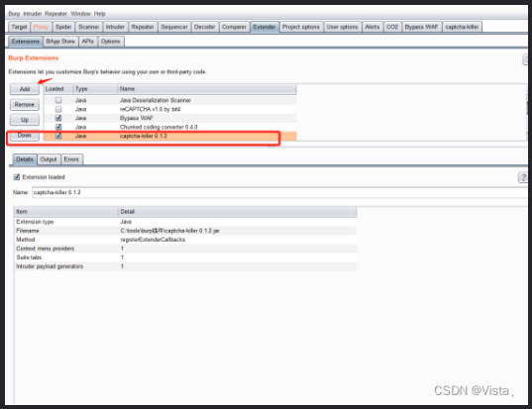Click help icon beside Extension loaded
This screenshot has width=532, height=409.
[x=522, y=177]
